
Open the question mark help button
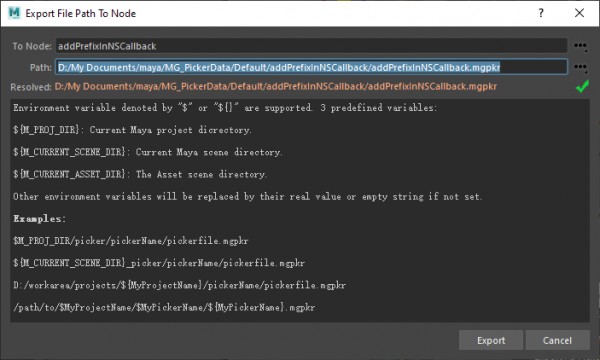coord(541,13)
